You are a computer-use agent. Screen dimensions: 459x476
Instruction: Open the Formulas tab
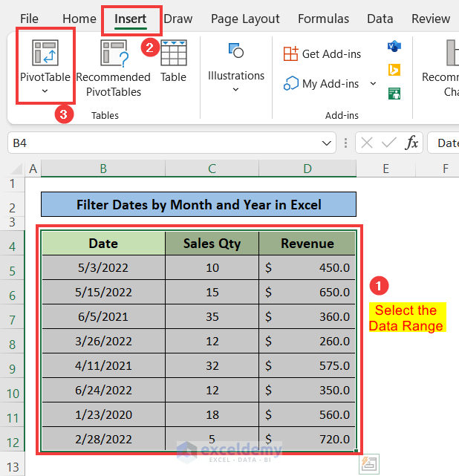[323, 19]
